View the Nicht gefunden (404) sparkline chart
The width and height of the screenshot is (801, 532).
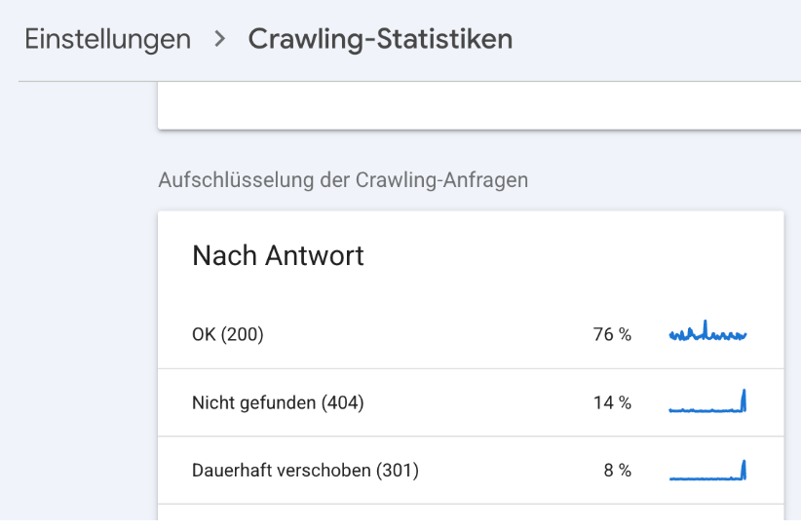tap(708, 400)
